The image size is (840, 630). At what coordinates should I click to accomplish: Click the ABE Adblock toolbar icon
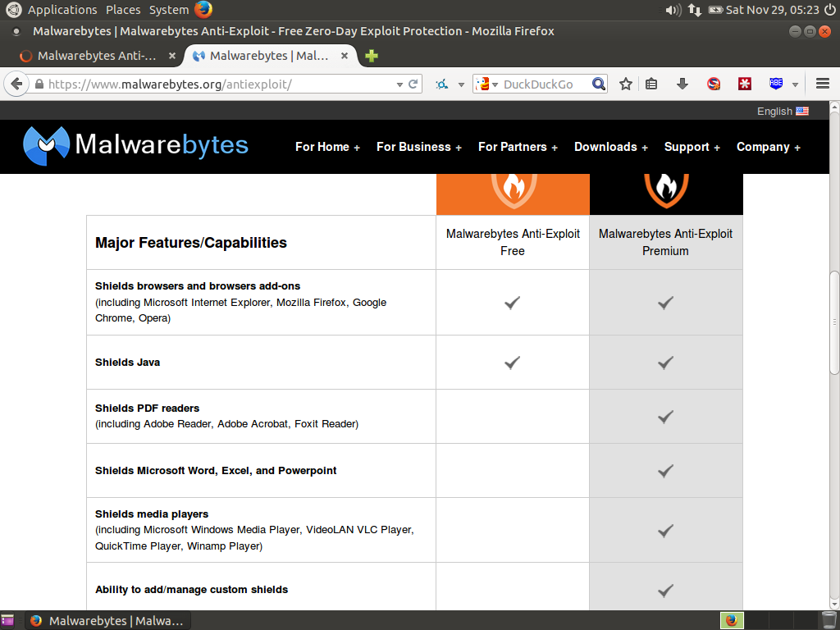pyautogui.click(x=776, y=83)
